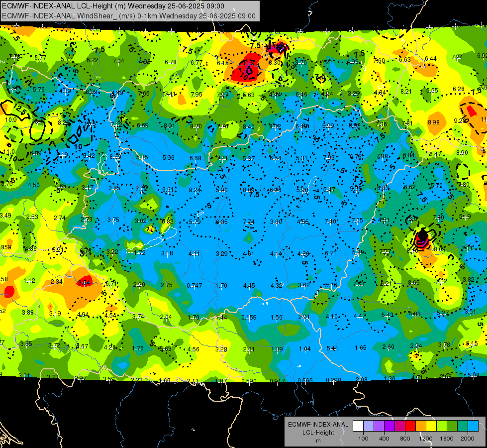Click the wind shear value 9.28
This screenshot has height=448, width=487.
(x=460, y=121)
